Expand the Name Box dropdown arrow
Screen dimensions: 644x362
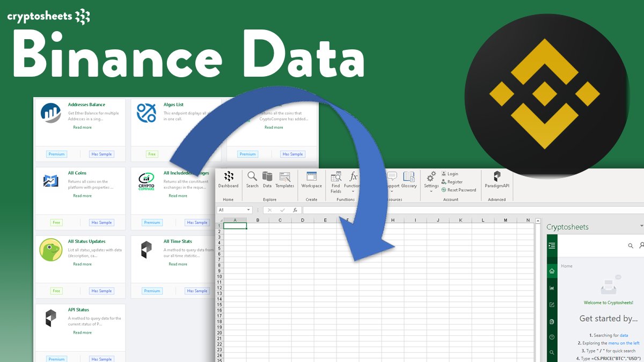pos(248,210)
